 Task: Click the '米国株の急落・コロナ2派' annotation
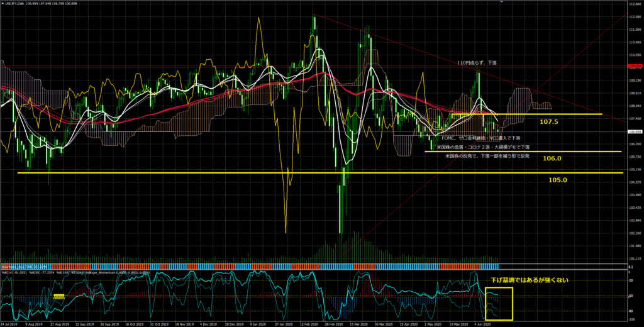pos(483,147)
